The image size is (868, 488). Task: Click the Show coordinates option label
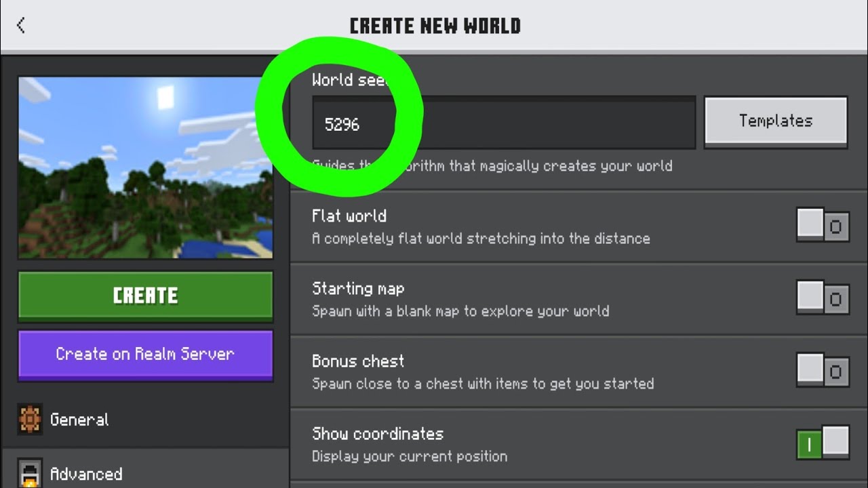(378, 434)
